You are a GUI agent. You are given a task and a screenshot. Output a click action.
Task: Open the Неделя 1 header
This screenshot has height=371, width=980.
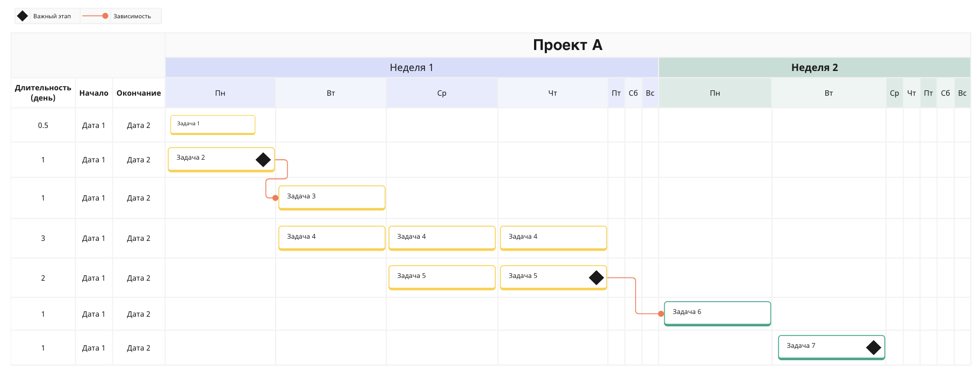[412, 67]
